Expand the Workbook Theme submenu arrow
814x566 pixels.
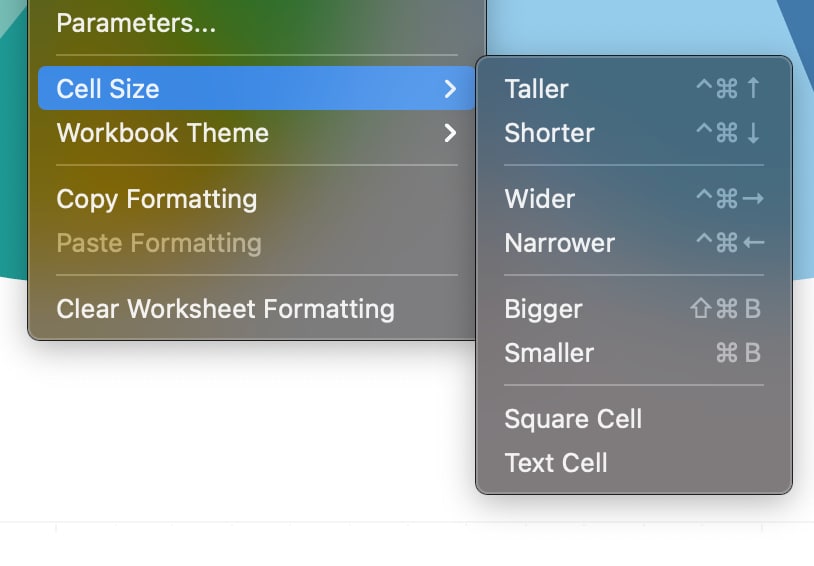(x=450, y=133)
